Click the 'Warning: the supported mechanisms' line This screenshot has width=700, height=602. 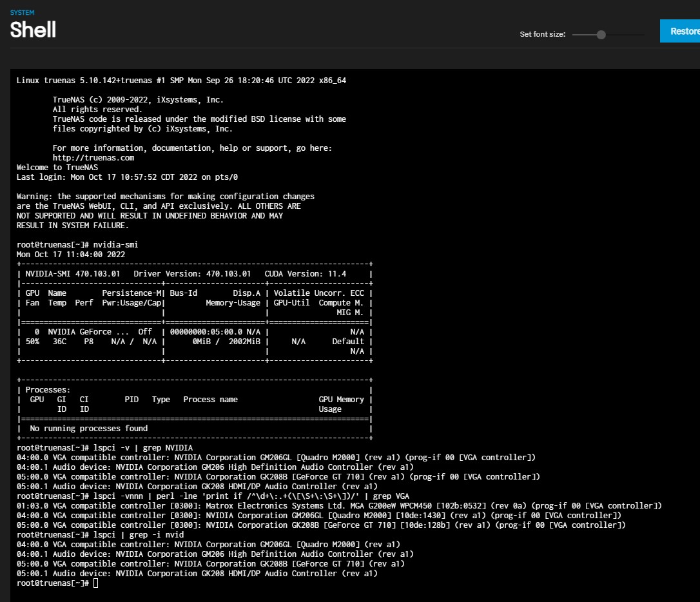pyautogui.click(x=166, y=197)
